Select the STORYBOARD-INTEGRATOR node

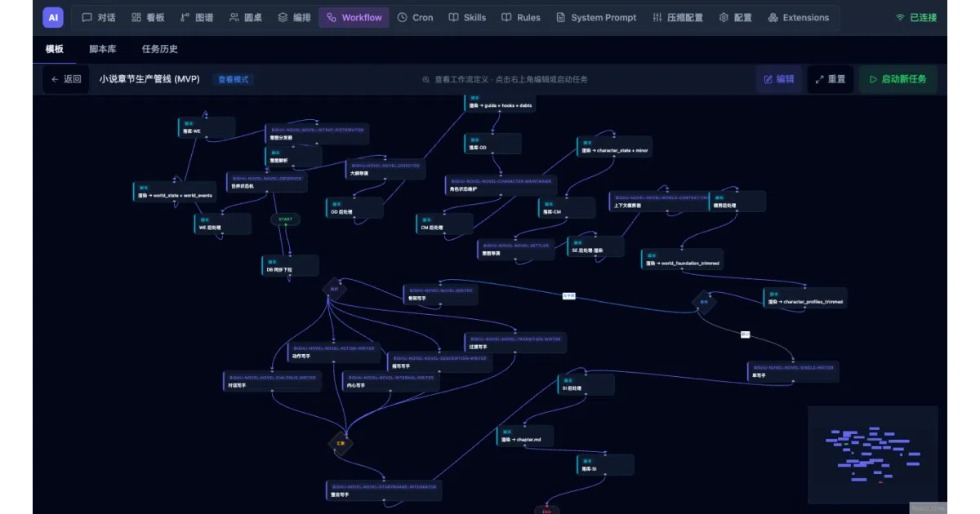(x=384, y=490)
